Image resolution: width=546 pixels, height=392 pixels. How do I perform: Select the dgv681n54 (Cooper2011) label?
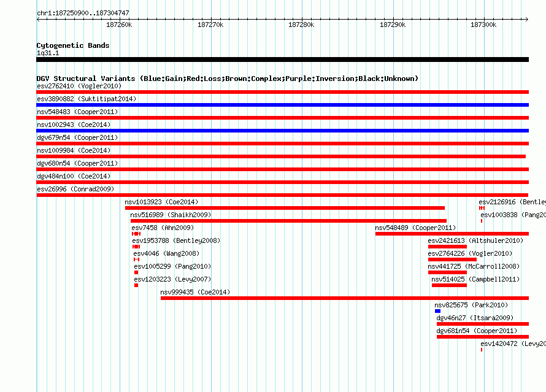(477, 331)
